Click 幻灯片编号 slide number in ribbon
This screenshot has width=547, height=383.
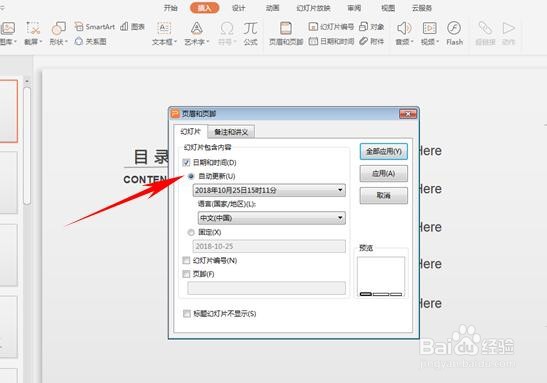point(331,27)
